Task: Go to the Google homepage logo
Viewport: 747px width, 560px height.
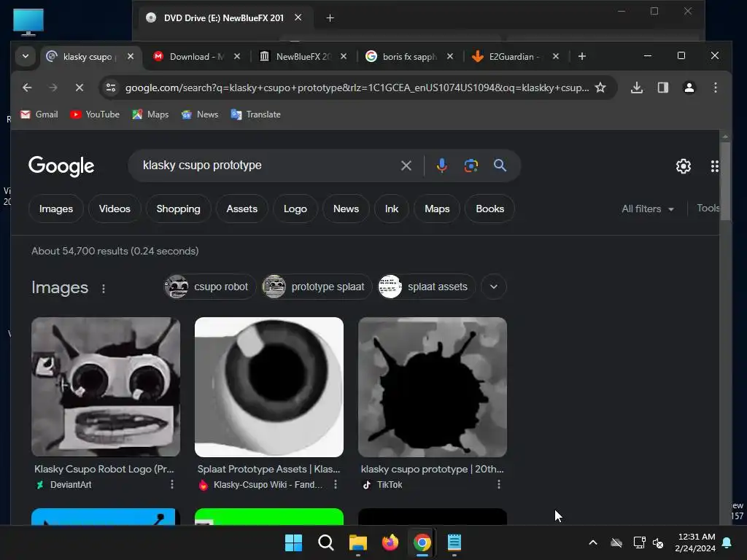Action: (x=61, y=166)
